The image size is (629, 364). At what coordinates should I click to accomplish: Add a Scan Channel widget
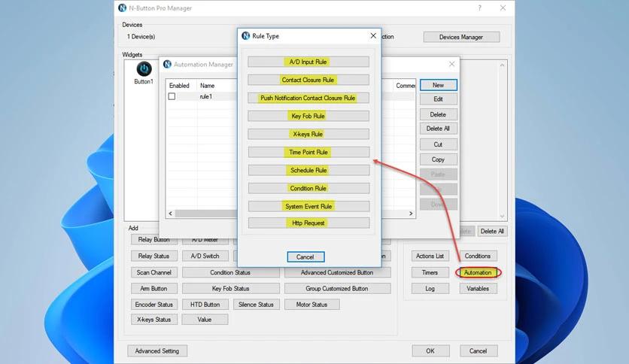pyautogui.click(x=154, y=272)
